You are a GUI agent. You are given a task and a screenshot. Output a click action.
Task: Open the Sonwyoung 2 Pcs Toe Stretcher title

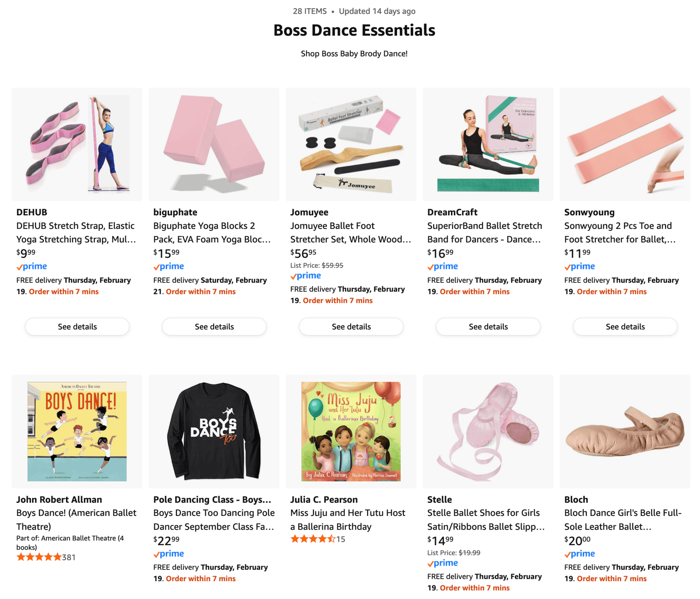[x=620, y=232]
